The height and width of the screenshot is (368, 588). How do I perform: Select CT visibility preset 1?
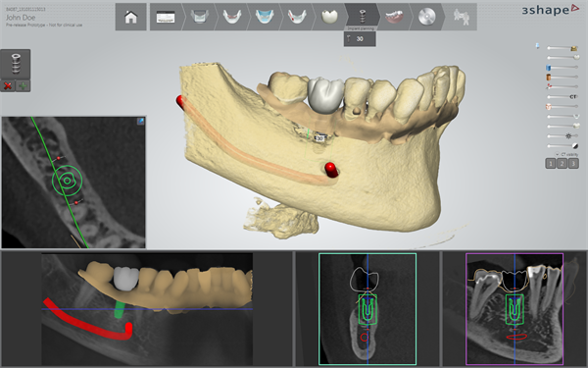pos(551,163)
